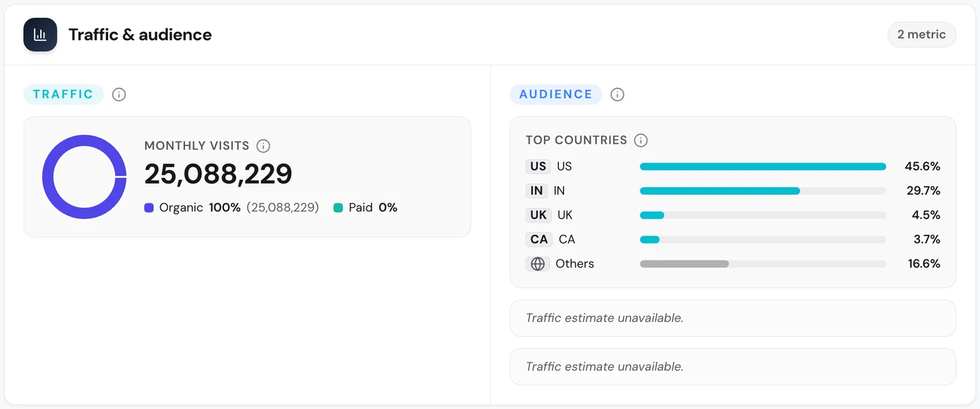Open info icon next to AUDIENCE label
980x409 pixels.
tap(617, 95)
